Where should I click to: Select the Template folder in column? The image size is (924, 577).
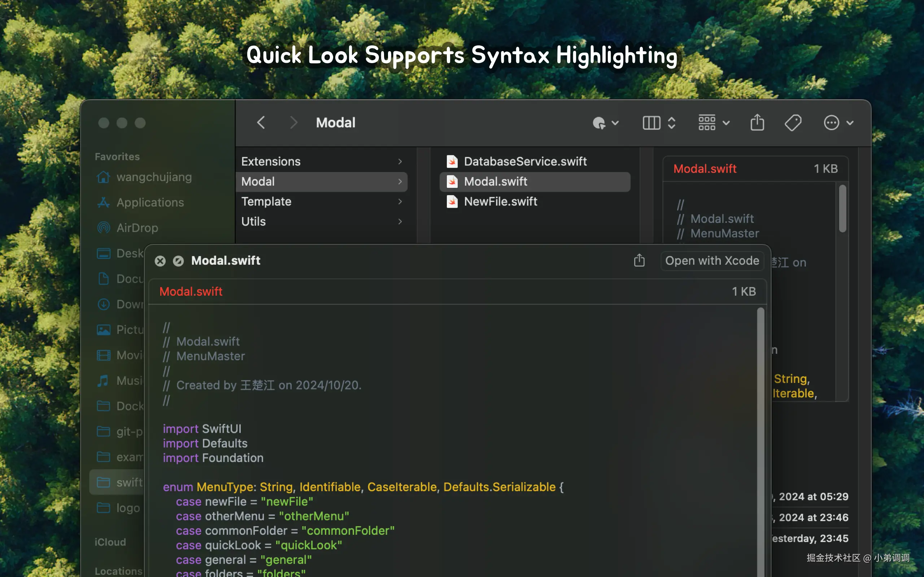click(x=266, y=202)
